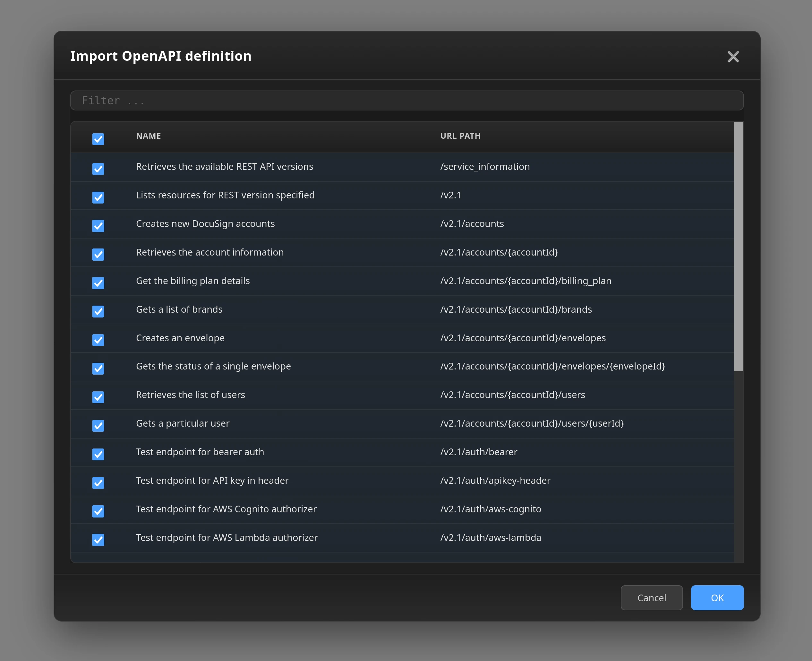Toggle Get the billing plan details checkbox

click(x=98, y=283)
